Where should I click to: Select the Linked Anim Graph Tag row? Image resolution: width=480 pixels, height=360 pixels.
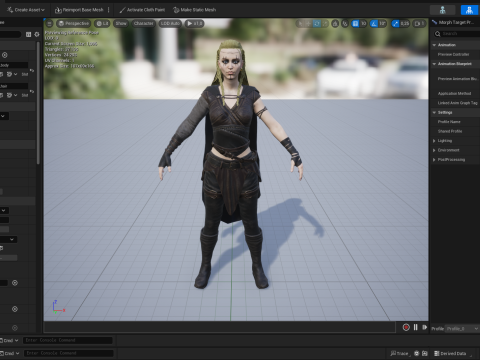tap(455, 103)
